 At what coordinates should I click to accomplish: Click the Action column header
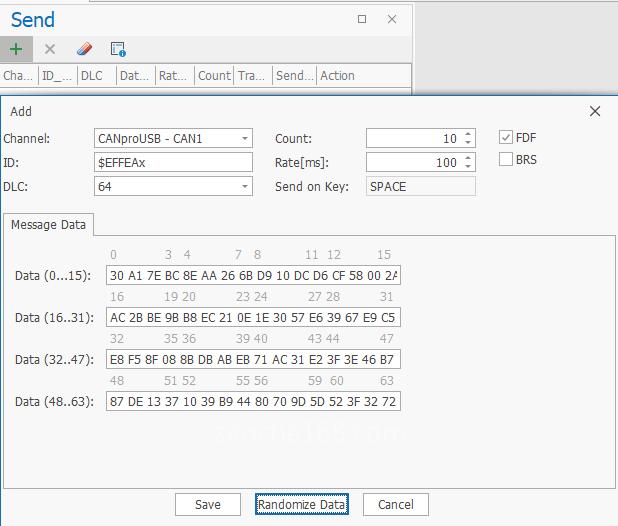click(x=337, y=76)
